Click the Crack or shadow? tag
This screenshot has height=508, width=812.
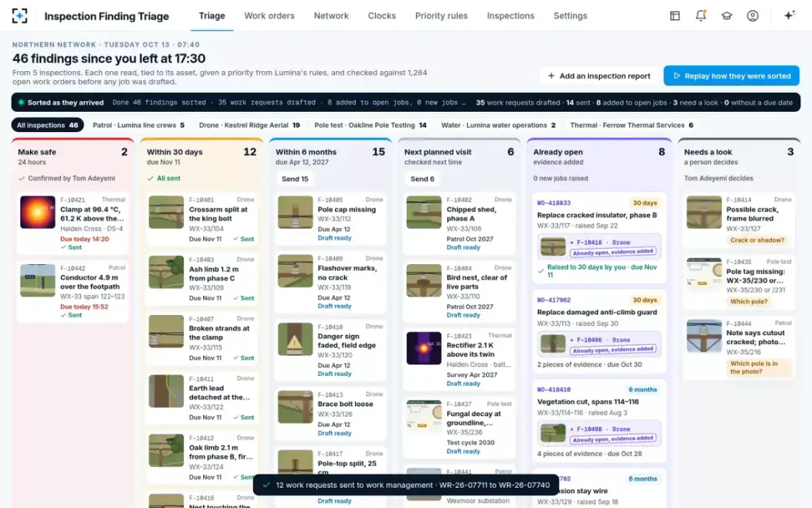[757, 240]
